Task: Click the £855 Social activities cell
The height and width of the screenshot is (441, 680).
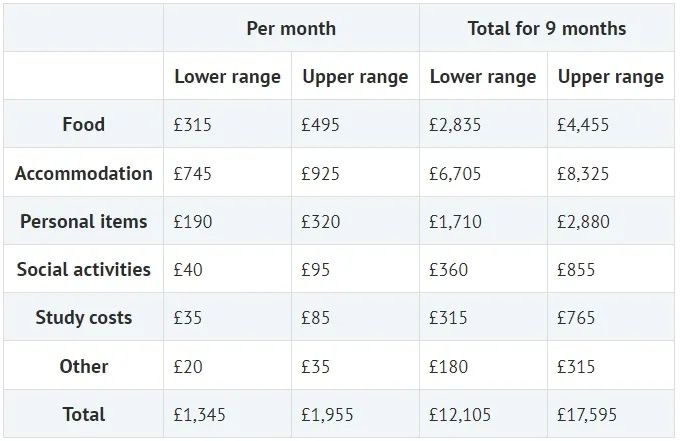Action: pyautogui.click(x=576, y=269)
